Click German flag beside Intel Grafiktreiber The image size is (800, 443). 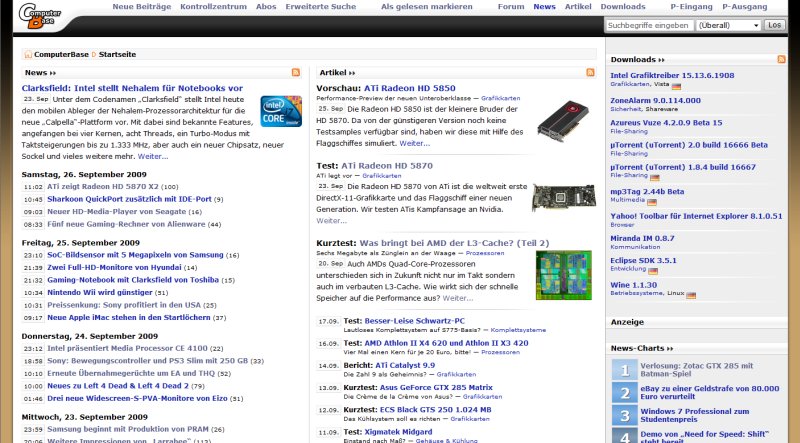click(676, 86)
